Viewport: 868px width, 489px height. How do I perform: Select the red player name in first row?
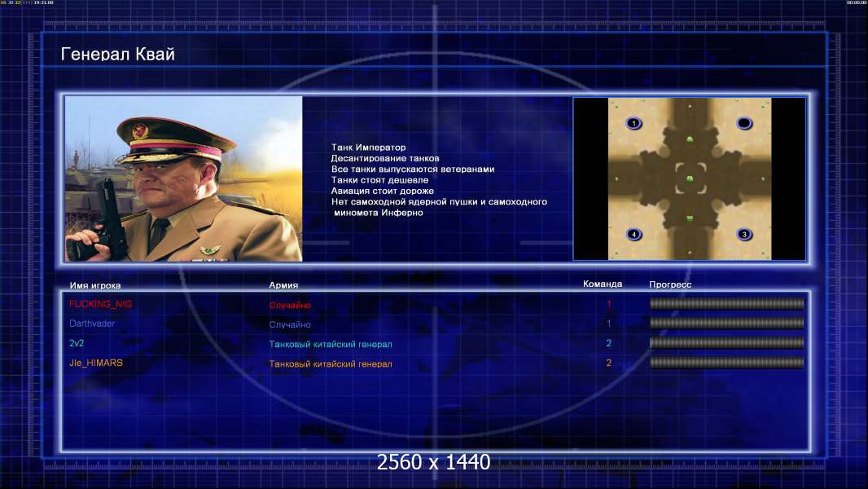[x=101, y=304]
